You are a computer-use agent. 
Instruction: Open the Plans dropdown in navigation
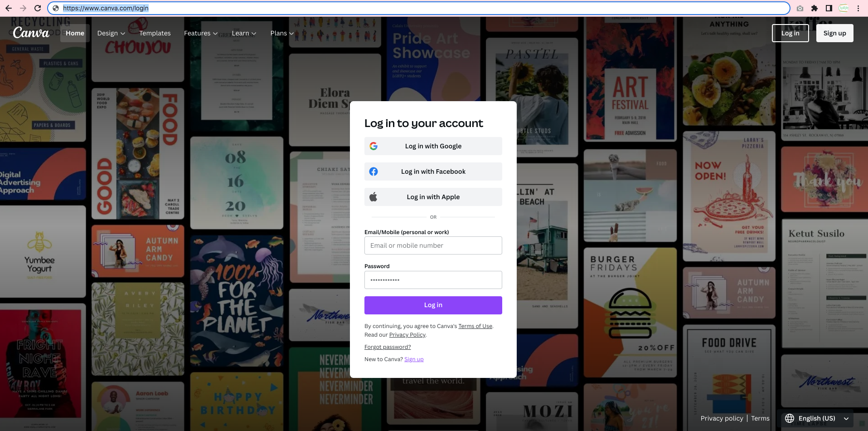coord(282,33)
